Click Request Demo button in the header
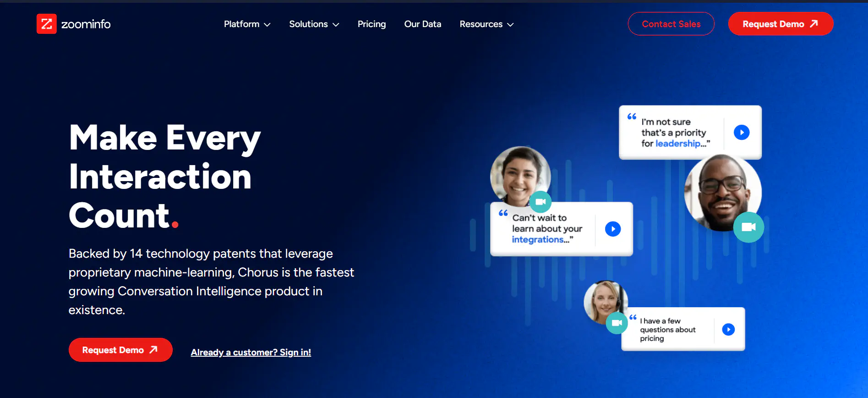The image size is (868, 398). point(781,24)
